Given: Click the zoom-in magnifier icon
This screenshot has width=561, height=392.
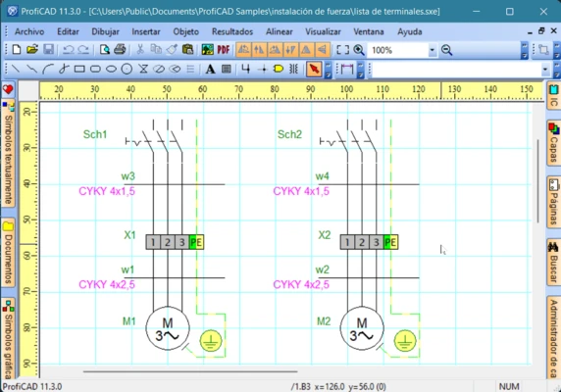Looking at the screenshot, I should 359,50.
